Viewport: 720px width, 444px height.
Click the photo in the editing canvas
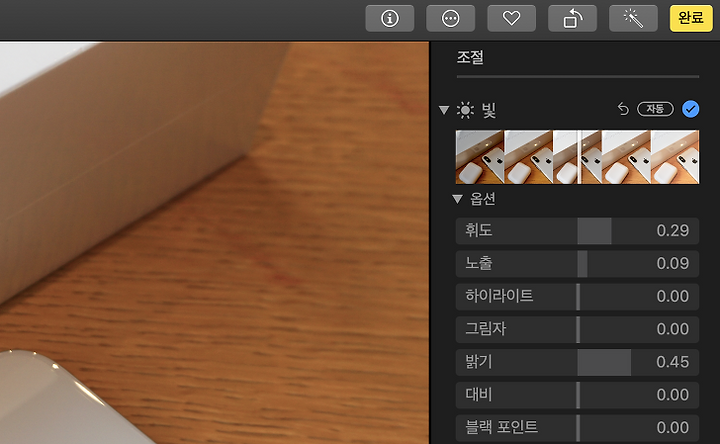214,243
